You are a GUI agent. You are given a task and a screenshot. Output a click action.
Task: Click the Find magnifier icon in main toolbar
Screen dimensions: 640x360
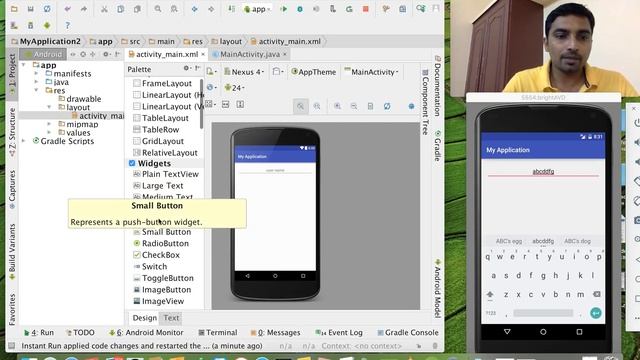click(158, 9)
